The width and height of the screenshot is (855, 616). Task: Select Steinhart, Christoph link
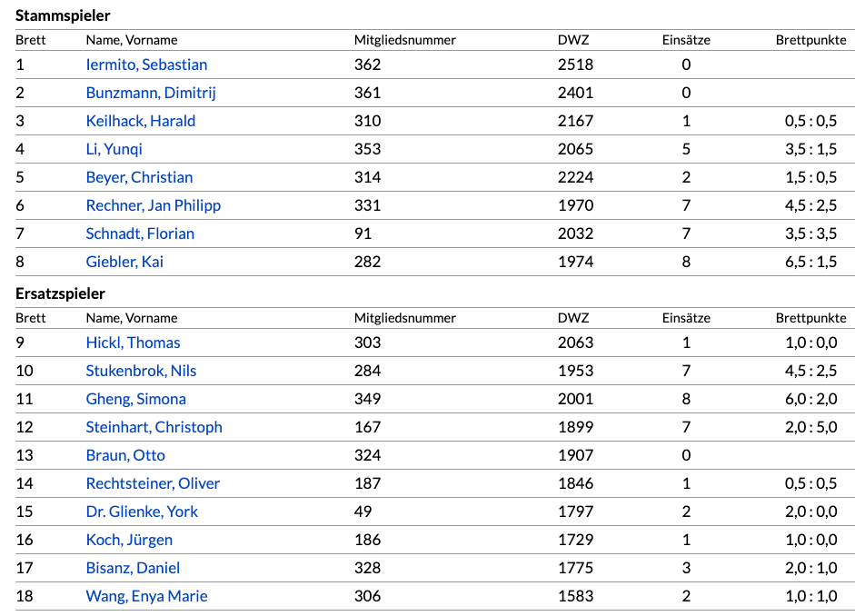(x=154, y=427)
